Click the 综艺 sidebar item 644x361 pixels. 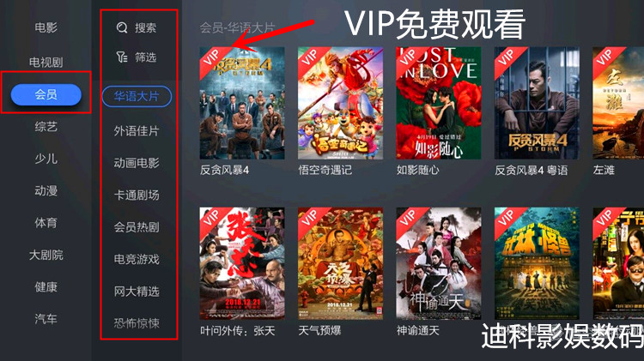pyautogui.click(x=46, y=126)
